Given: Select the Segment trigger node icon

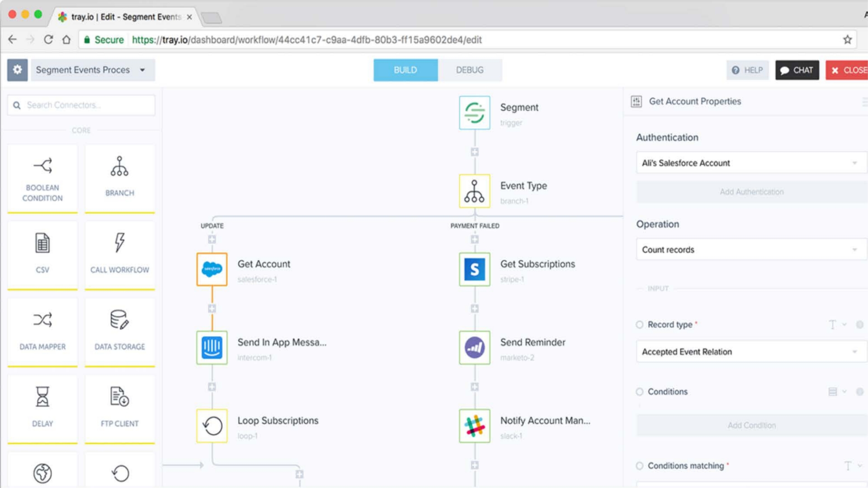Looking at the screenshot, I should click(474, 113).
